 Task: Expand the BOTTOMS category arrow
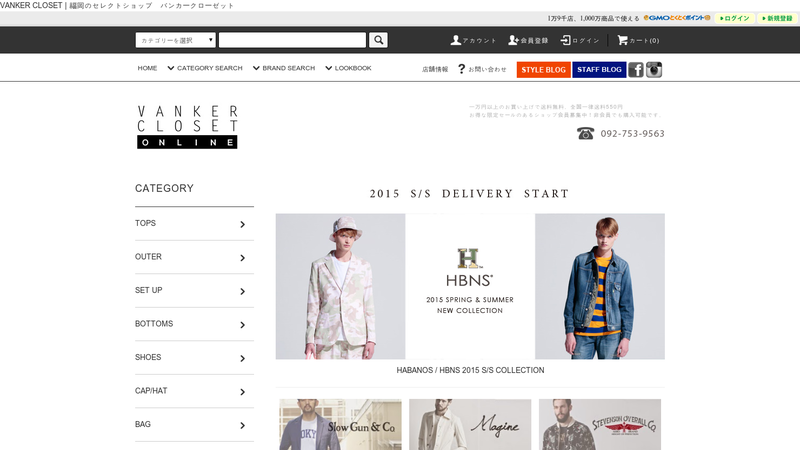(242, 325)
